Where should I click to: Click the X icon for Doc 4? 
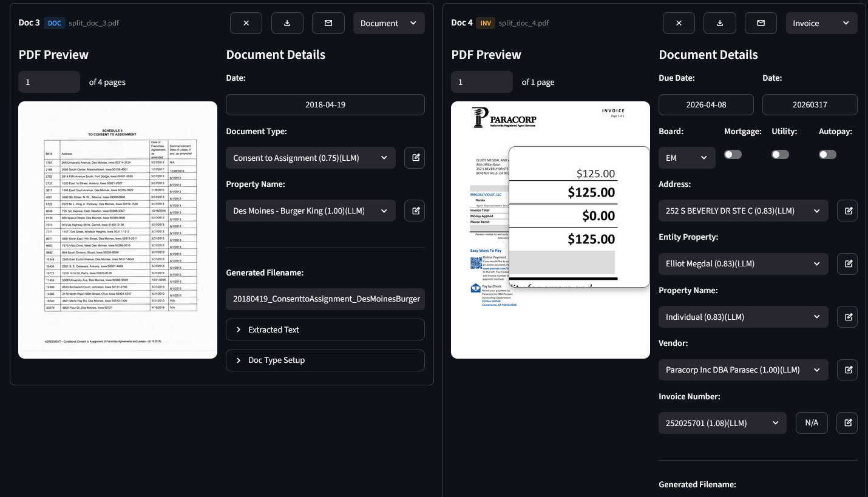679,23
